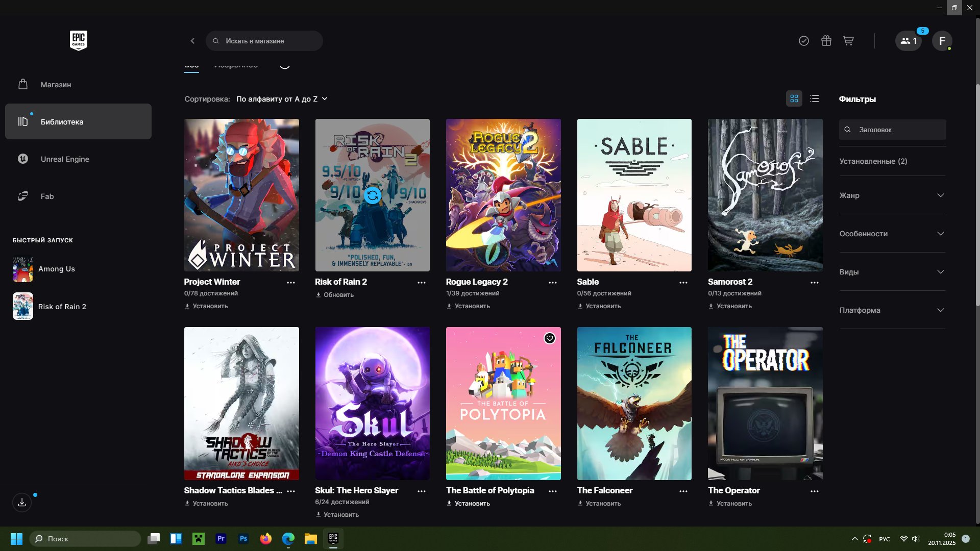980x551 pixels.
Task: Click the update icon on Risk of Rain 2
Action: 372,195
